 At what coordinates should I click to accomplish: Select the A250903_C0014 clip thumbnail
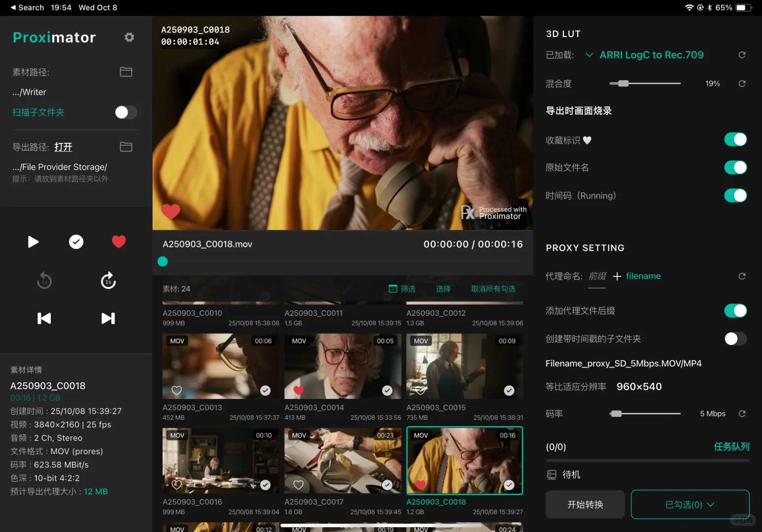(343, 366)
